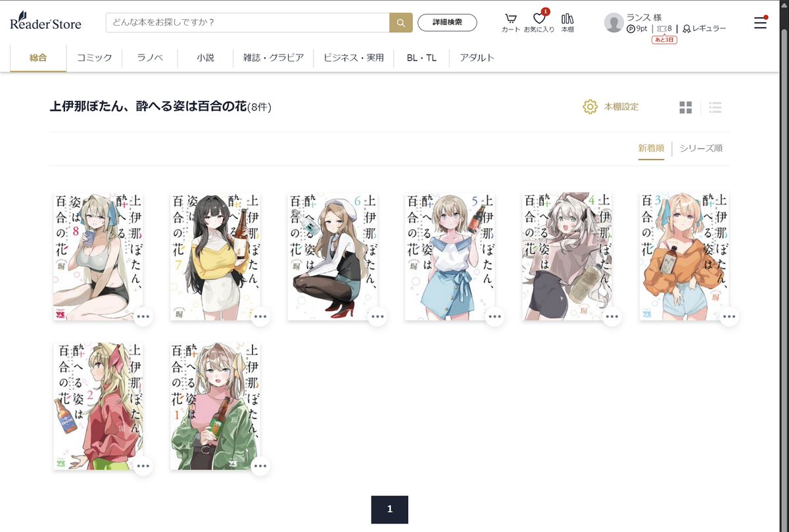Click the coupon ticket count 8
This screenshot has height=532, width=789.
[664, 29]
